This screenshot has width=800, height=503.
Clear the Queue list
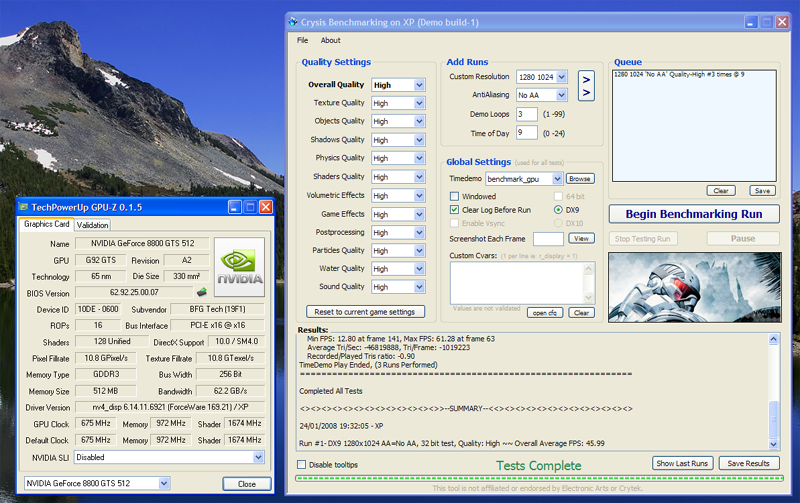tap(721, 190)
